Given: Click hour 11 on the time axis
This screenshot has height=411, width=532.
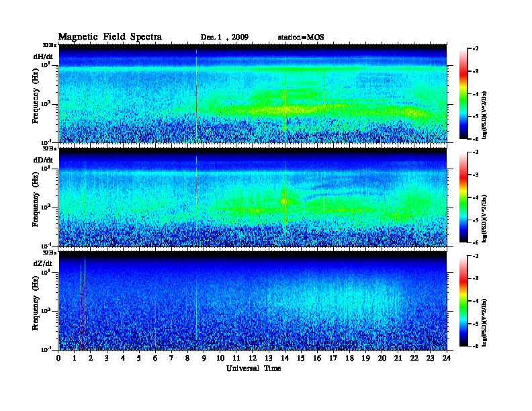Looking at the screenshot, I should pos(236,359).
